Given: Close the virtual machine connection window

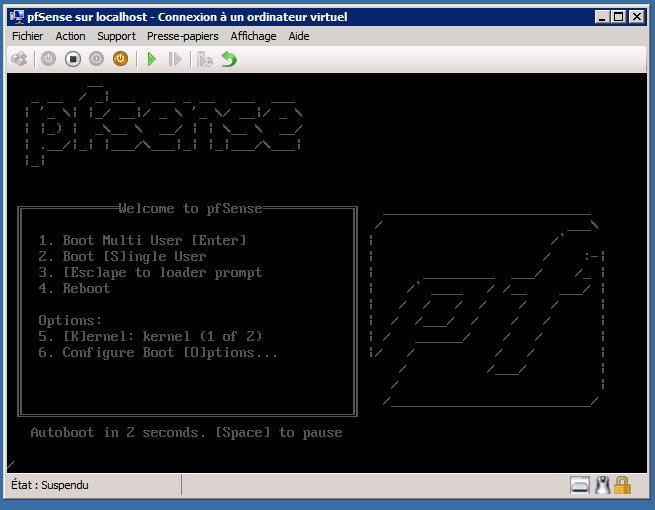Looking at the screenshot, I should 637,17.
